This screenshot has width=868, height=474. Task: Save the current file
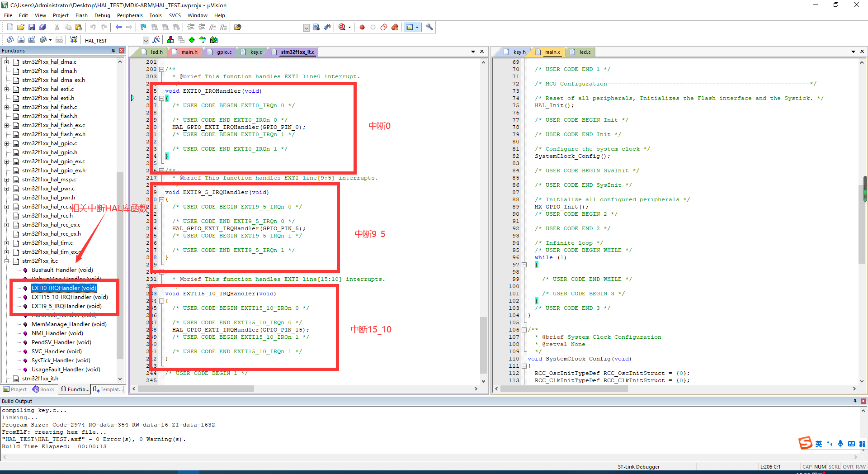[32, 27]
